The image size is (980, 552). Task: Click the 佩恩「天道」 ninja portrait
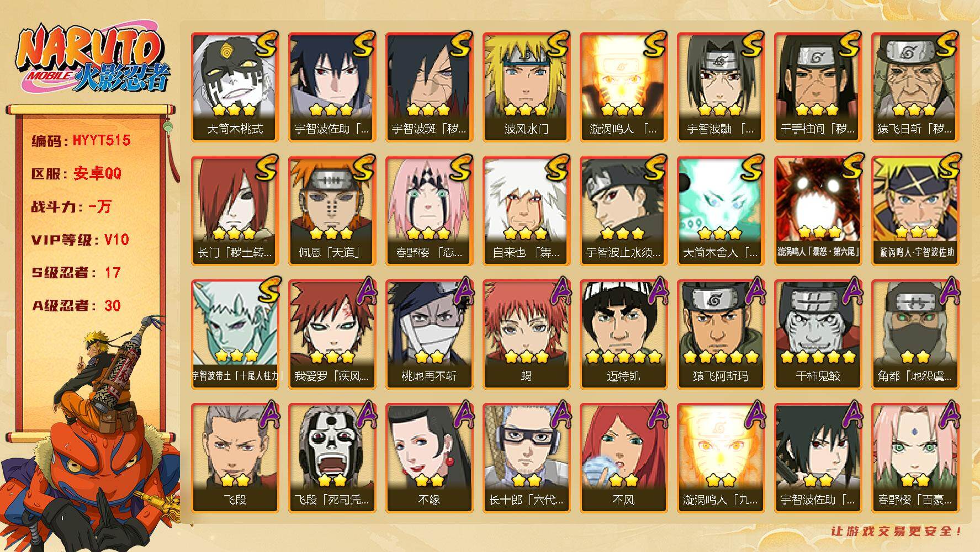point(332,211)
